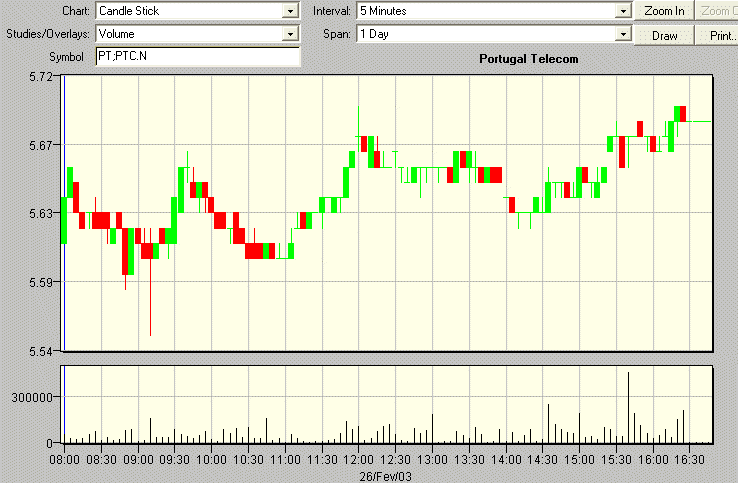Screen dimensions: 738x483
Task: Click the blue cursor line at 08:00
Action: [x=64, y=213]
